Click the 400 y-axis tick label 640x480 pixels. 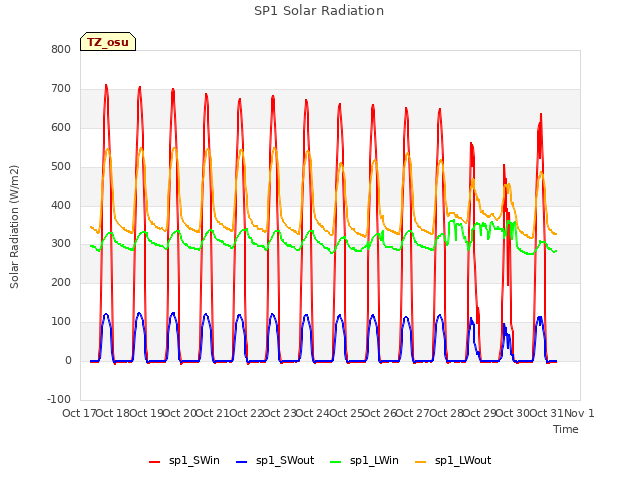pyautogui.click(x=61, y=205)
